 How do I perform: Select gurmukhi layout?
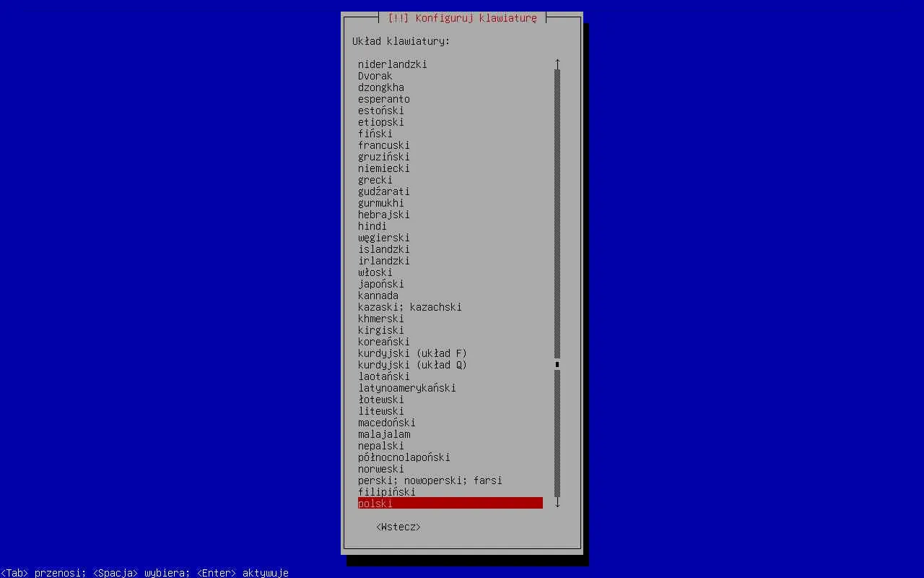point(450,203)
